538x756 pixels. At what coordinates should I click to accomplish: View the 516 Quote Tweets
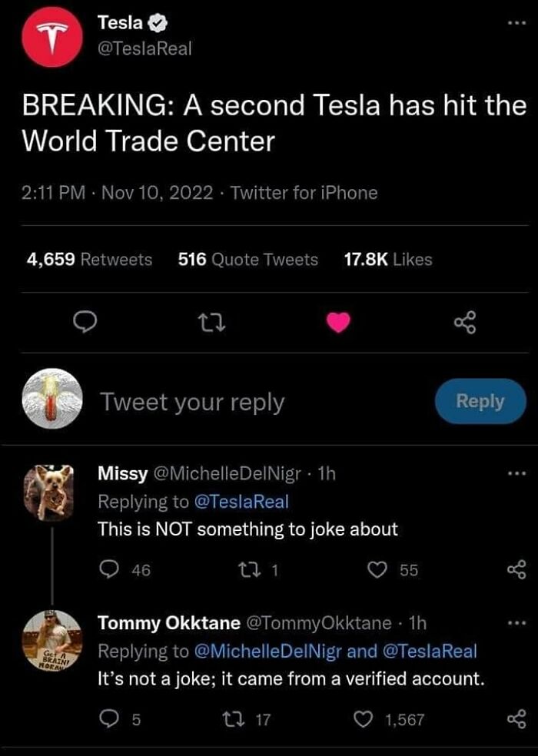(248, 260)
